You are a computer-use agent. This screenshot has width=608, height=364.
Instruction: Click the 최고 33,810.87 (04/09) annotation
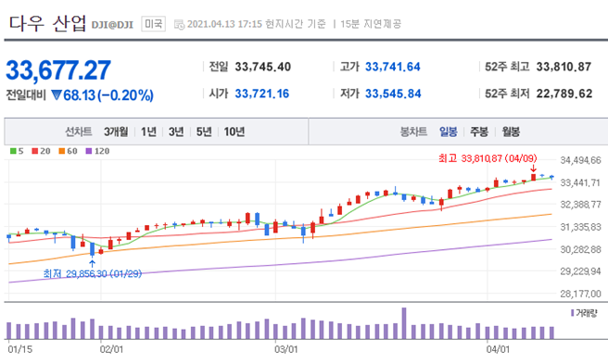click(488, 158)
